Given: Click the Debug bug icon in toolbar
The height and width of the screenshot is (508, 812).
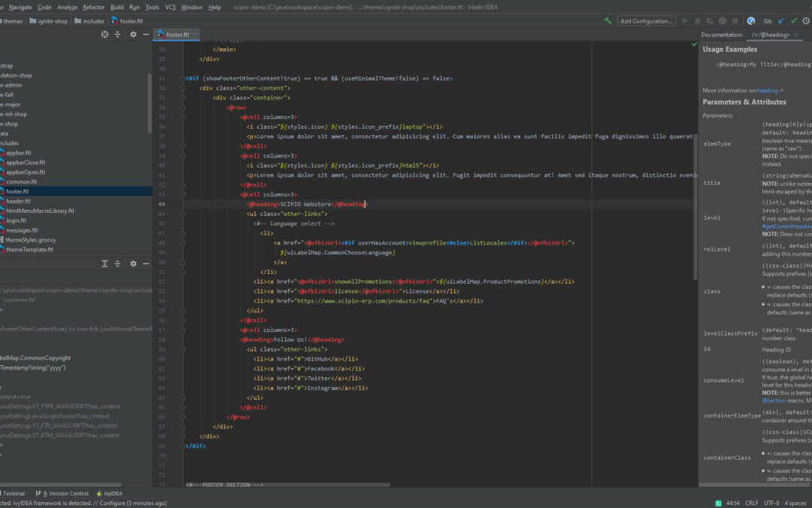Looking at the screenshot, I should pos(698,21).
